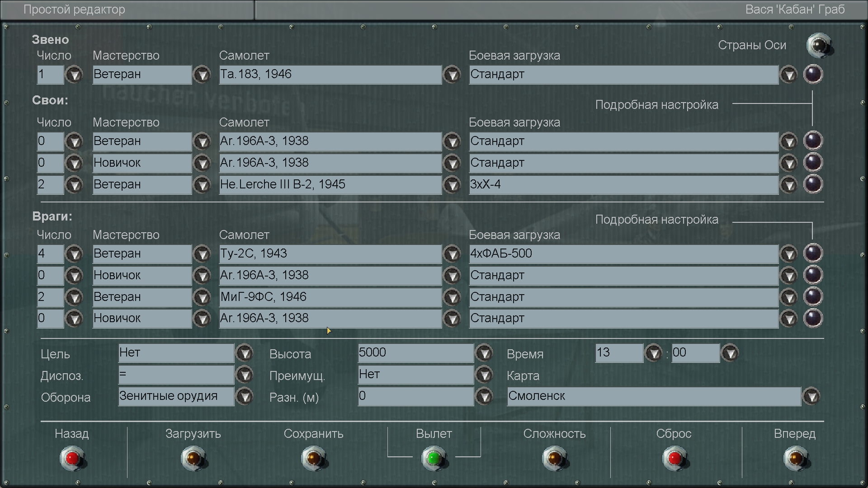Toggle the Страны Оси side switch
The height and width of the screenshot is (488, 868).
click(819, 45)
